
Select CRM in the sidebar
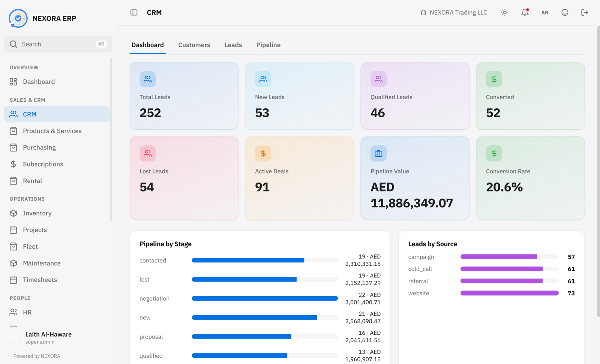pos(57,114)
